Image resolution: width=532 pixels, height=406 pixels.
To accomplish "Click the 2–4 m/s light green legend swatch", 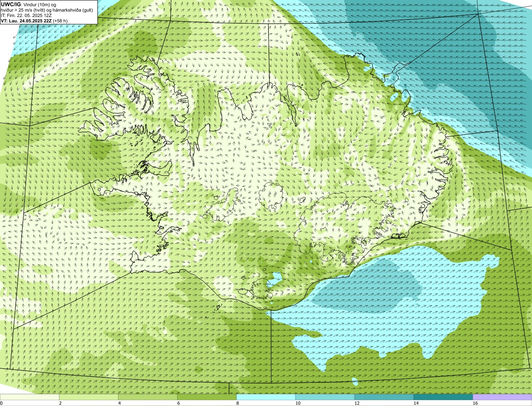I will [89, 397].
